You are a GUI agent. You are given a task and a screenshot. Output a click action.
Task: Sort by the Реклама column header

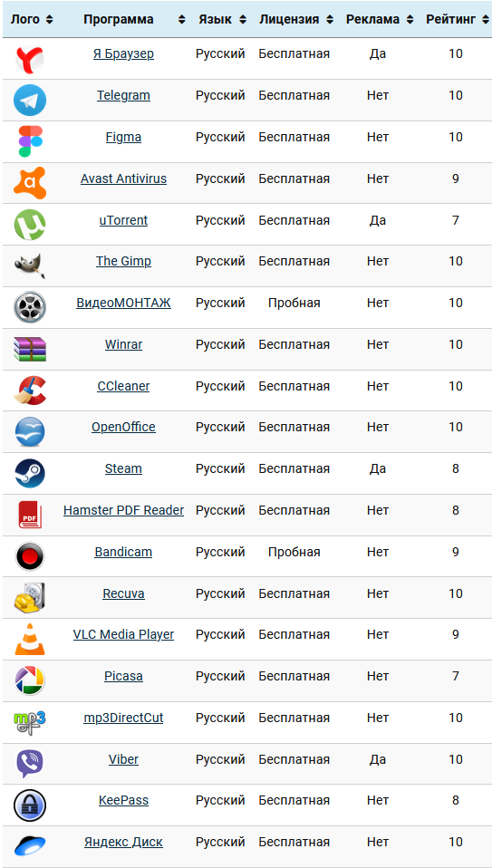[379, 19]
